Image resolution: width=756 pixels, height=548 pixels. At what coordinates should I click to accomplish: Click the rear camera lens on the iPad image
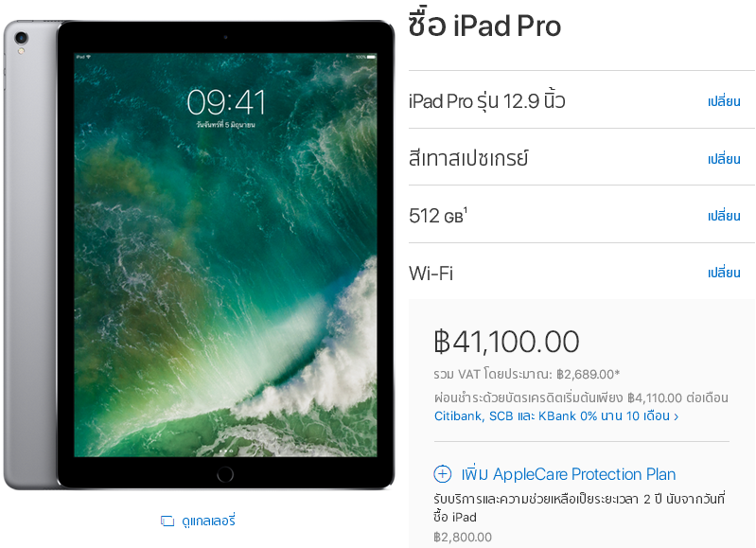click(21, 38)
